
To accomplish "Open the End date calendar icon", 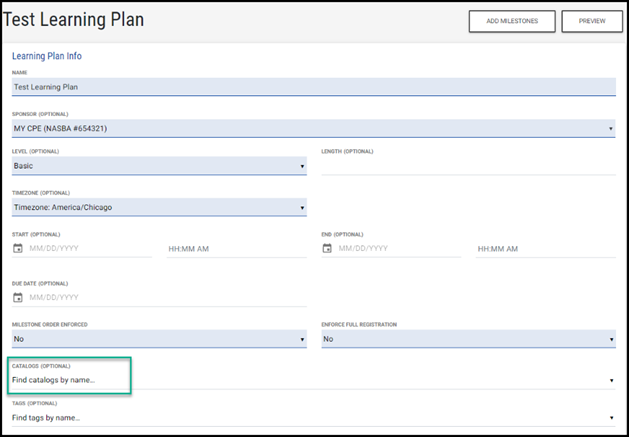I will (327, 248).
